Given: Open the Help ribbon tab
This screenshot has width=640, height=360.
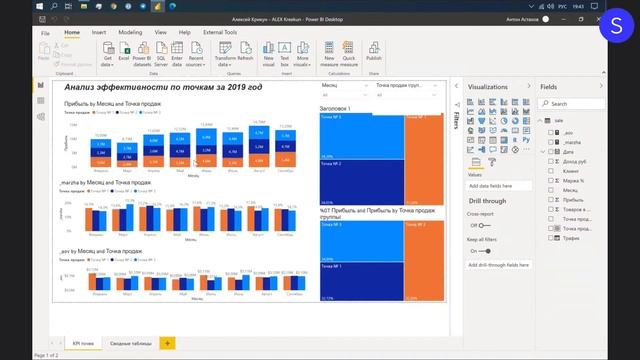Looking at the screenshot, I should coord(184,32).
